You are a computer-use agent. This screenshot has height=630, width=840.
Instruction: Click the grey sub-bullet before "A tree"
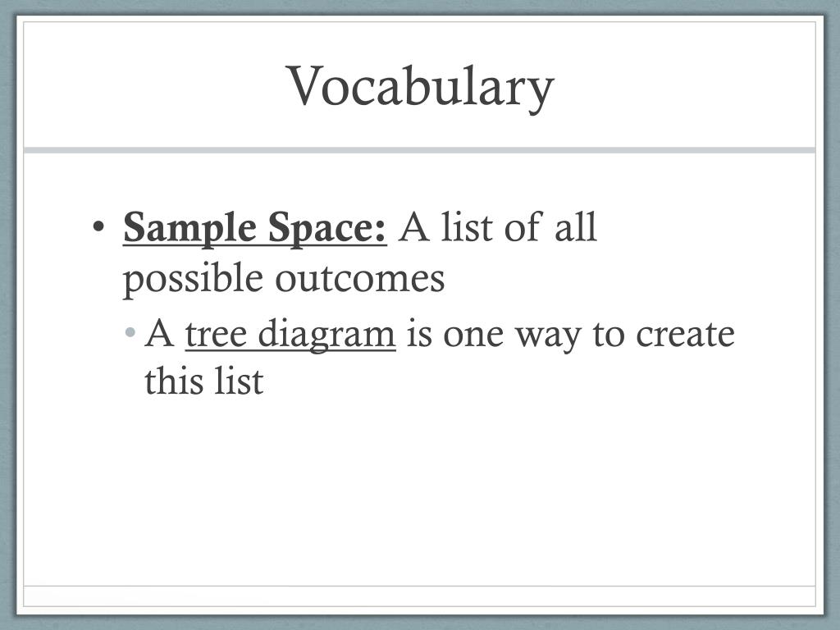(130, 332)
